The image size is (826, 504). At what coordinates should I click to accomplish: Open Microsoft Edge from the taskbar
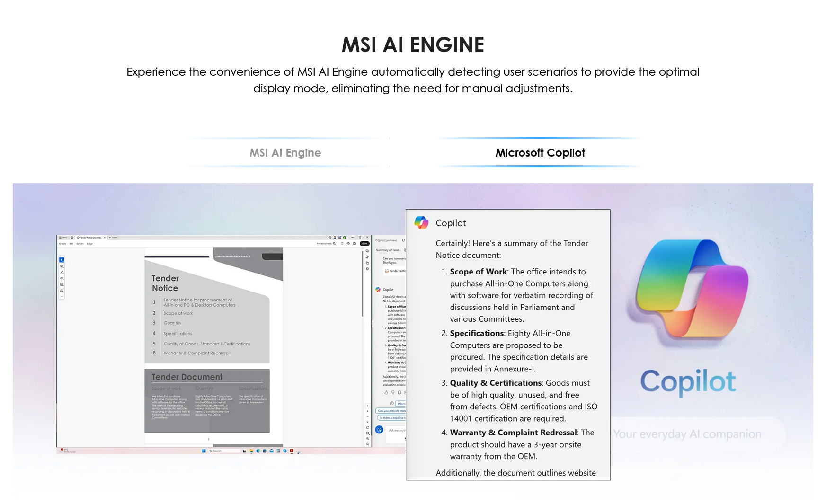click(x=258, y=451)
